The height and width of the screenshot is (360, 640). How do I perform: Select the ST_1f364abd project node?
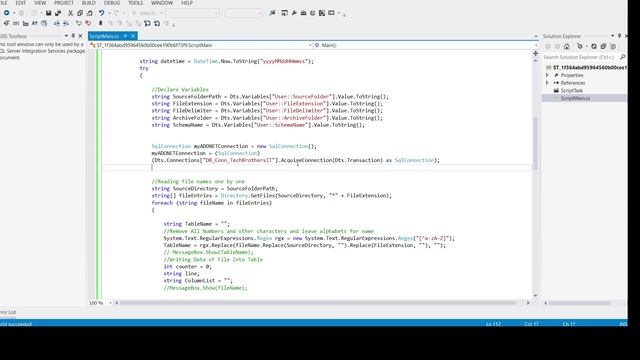coord(589,68)
